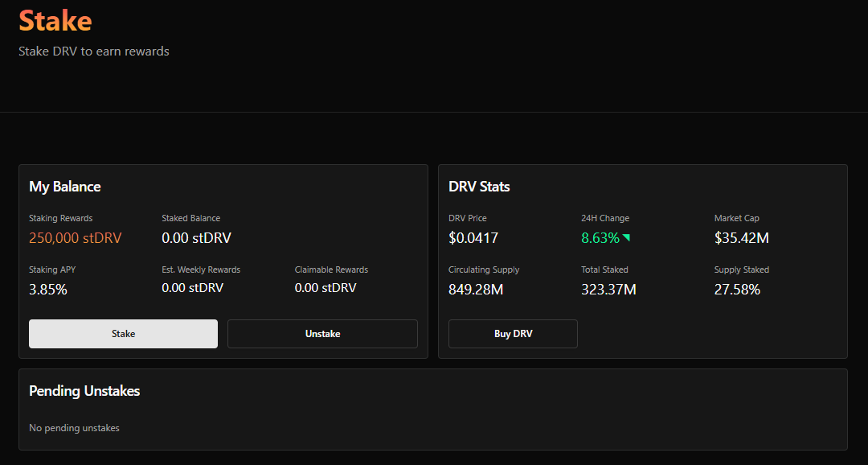Click the No pending unstakes message
The width and height of the screenshot is (868, 465).
click(74, 428)
